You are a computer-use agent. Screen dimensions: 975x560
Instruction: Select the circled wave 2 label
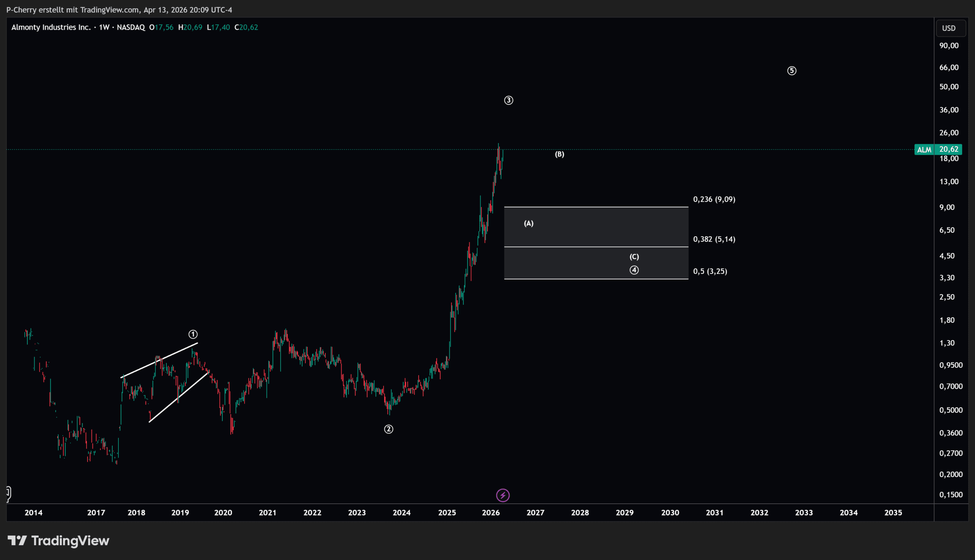[388, 429]
